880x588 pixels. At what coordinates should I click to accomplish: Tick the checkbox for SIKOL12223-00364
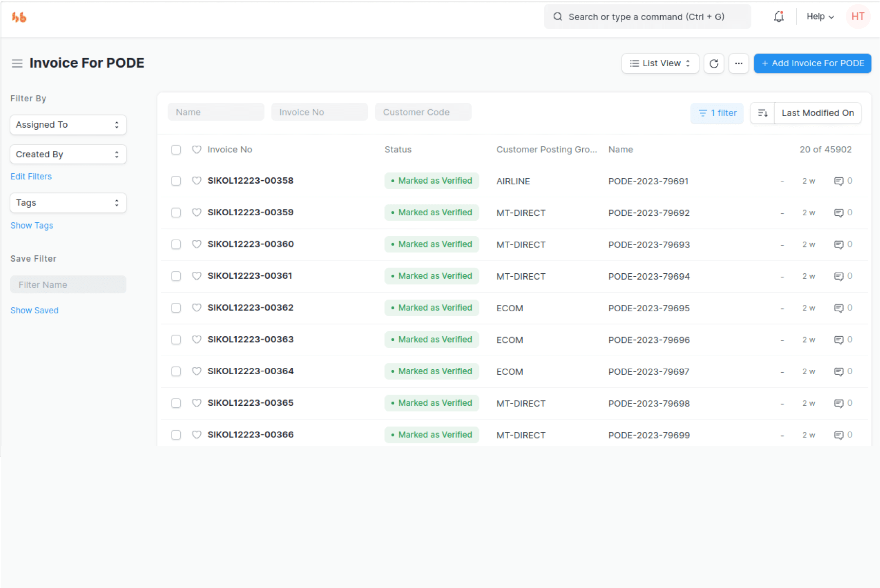point(176,371)
